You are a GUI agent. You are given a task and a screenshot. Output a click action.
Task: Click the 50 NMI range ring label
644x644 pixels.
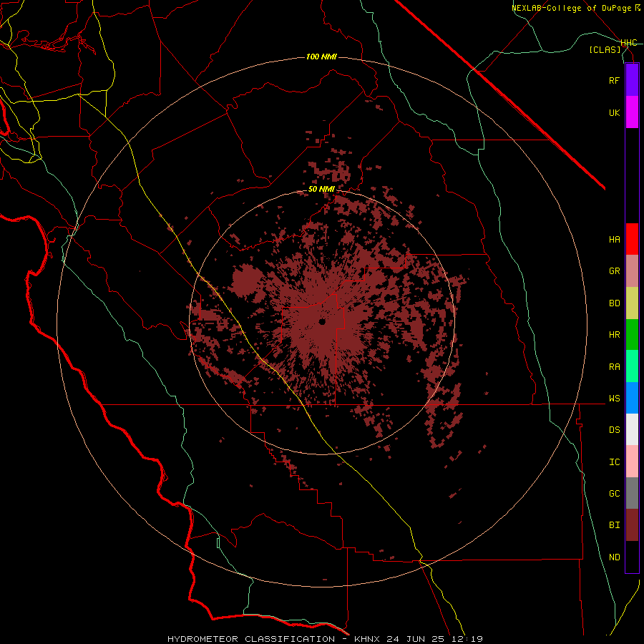[321, 190]
